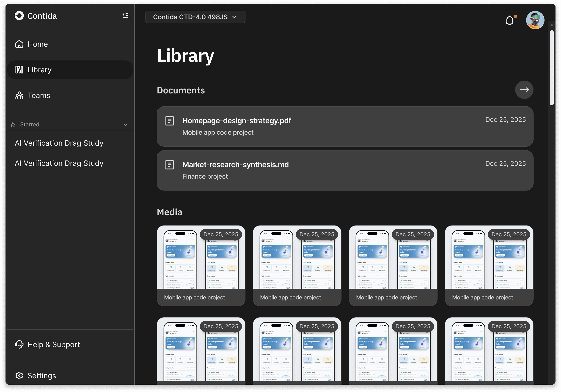Open Market-research-synthesis.md document row

[344, 170]
